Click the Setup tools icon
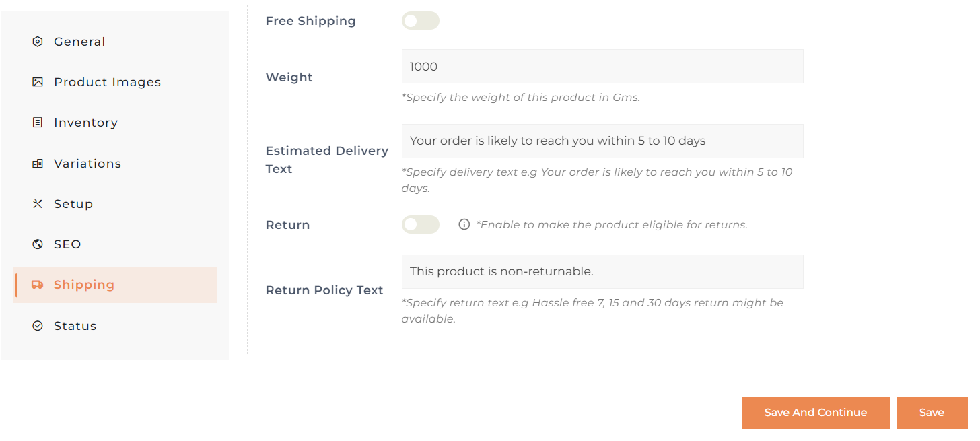This screenshot has height=441, width=980. click(38, 204)
